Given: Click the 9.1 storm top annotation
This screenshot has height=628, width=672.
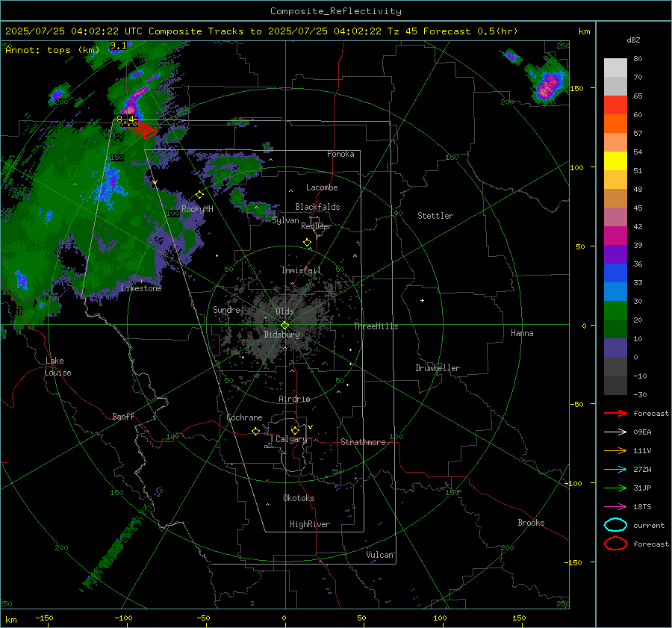Looking at the screenshot, I should 118,45.
